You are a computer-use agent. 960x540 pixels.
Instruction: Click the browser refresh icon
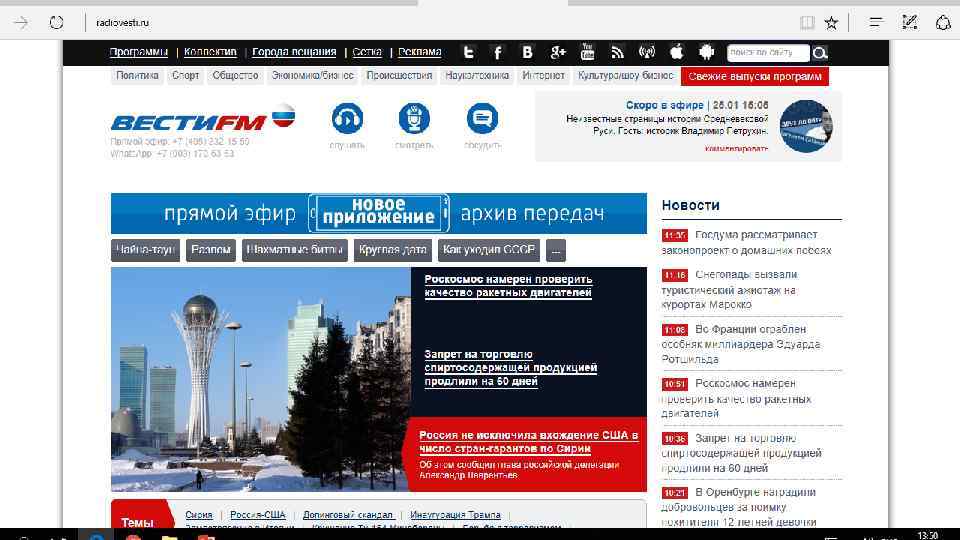pyautogui.click(x=56, y=23)
